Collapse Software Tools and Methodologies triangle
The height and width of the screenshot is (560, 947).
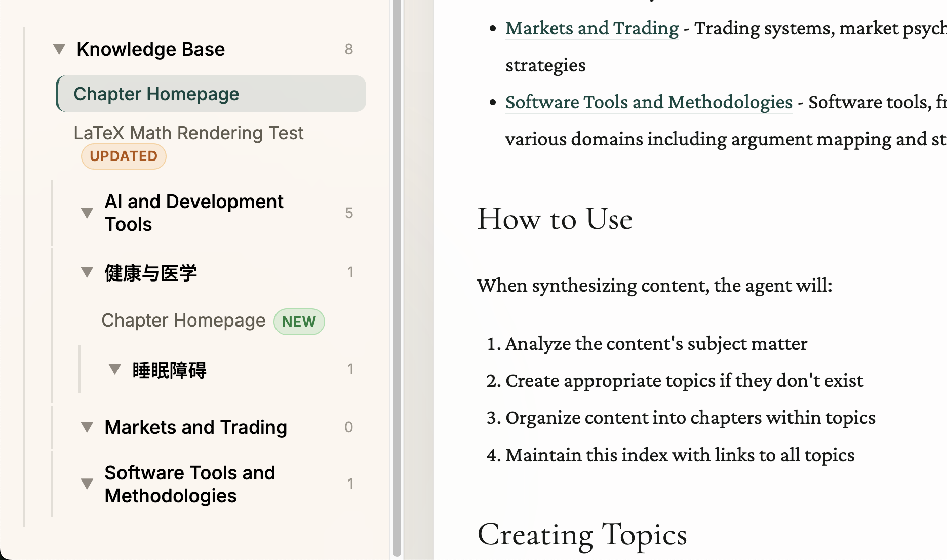[87, 484]
